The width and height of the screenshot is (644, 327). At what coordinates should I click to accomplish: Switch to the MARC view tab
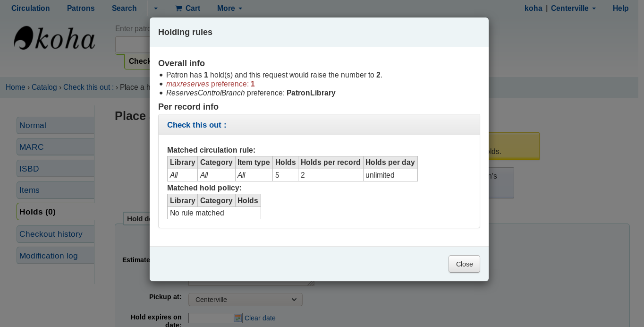32,147
